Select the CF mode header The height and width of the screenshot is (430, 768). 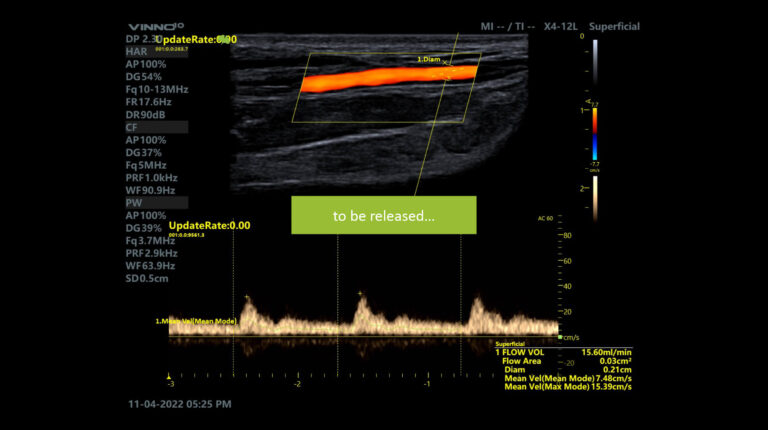pos(156,127)
